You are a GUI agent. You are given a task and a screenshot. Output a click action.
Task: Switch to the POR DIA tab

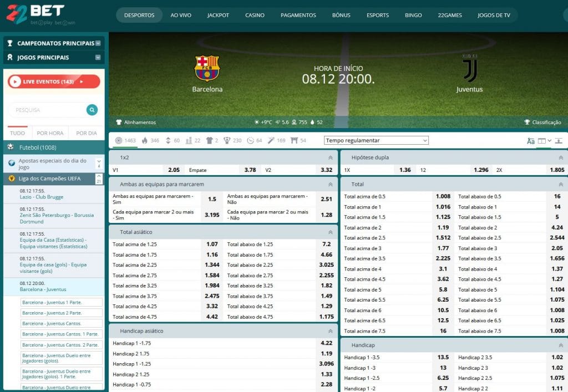tap(87, 133)
